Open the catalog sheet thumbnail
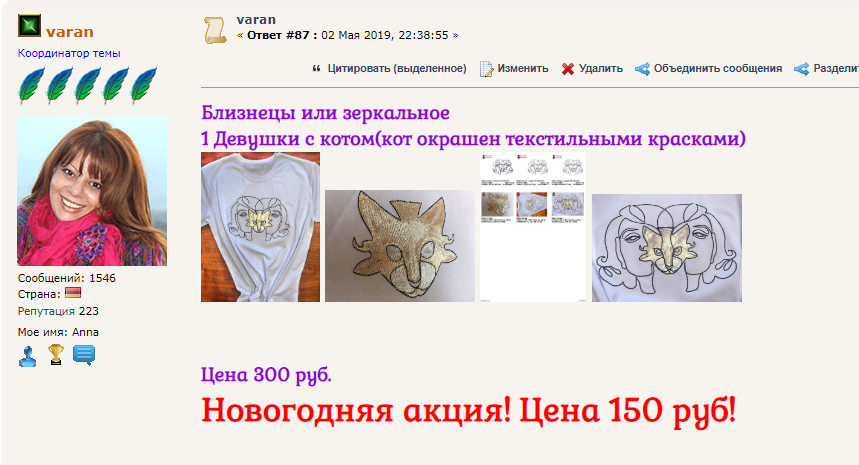 tap(533, 227)
